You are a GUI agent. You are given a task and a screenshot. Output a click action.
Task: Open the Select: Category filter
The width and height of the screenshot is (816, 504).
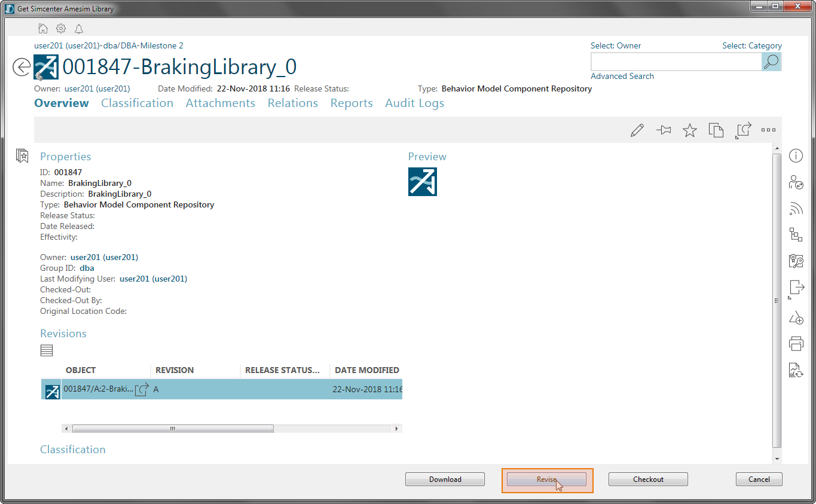click(x=752, y=45)
